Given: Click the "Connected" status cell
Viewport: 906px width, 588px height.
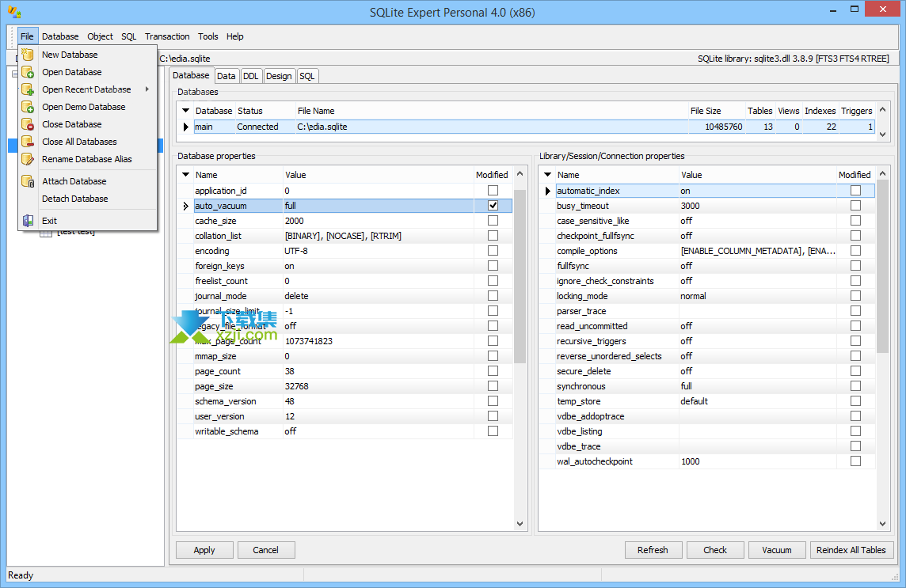Looking at the screenshot, I should pos(265,127).
